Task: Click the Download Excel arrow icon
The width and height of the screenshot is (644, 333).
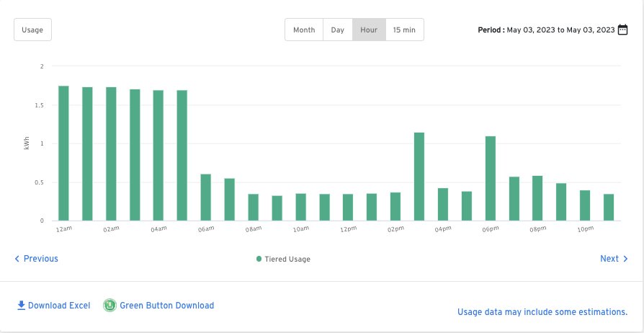Action: pyautogui.click(x=21, y=305)
